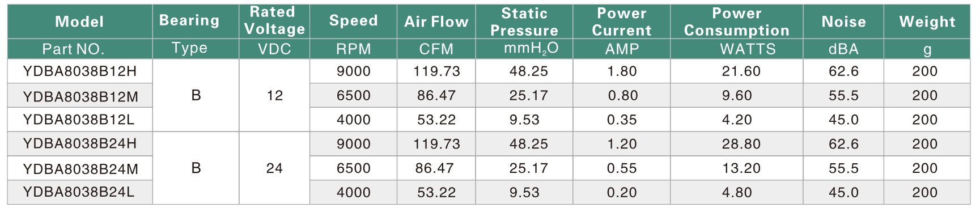The height and width of the screenshot is (212, 980).
Task: Click part number YDBA8038B24L
Action: click(79, 192)
